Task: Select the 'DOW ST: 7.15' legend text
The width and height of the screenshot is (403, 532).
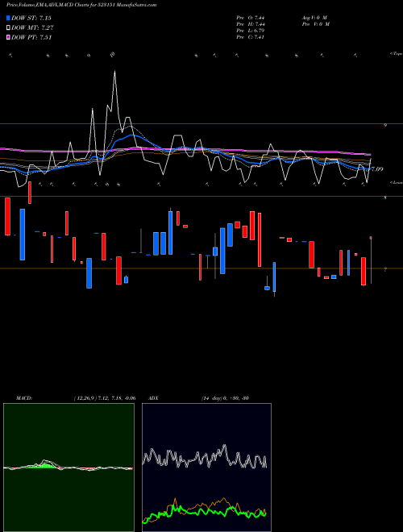Action: pyautogui.click(x=31, y=18)
